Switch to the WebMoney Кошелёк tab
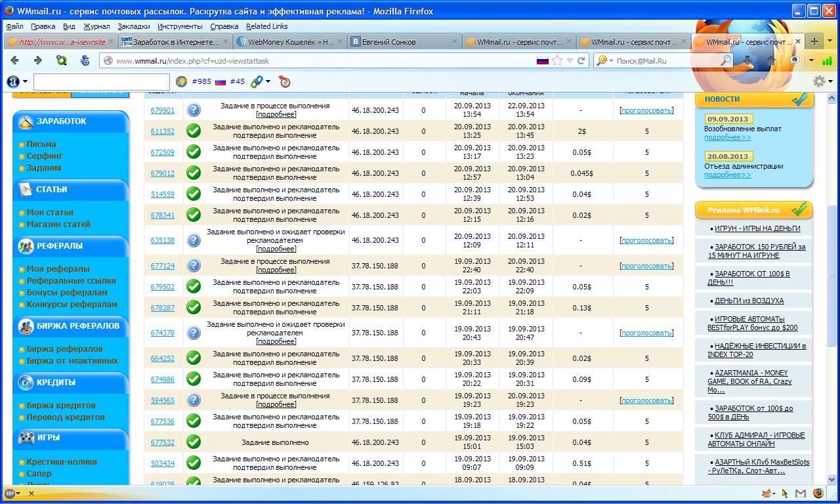This screenshot has width=840, height=504. tap(290, 41)
